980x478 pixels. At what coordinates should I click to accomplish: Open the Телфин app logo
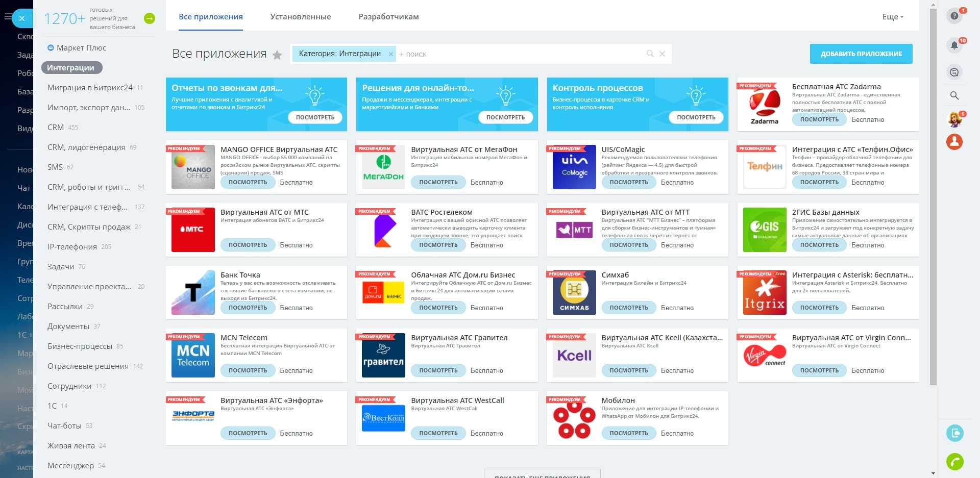point(765,167)
